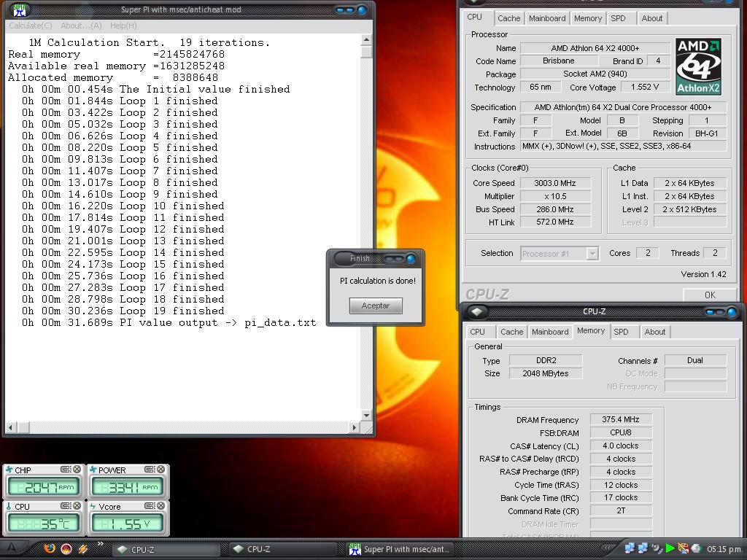Click the POWER fan widget settings icon
The width and height of the screenshot is (747, 560).
[x=149, y=470]
